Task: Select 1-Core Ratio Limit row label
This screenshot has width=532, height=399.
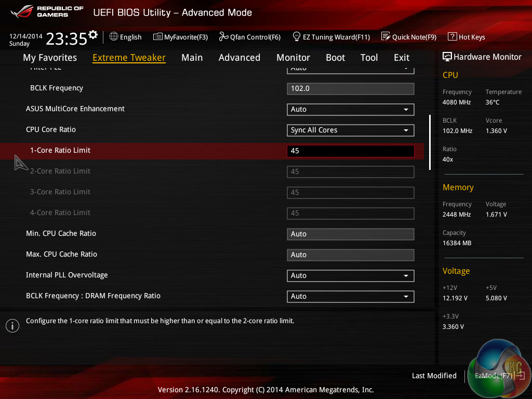Action: click(x=60, y=150)
